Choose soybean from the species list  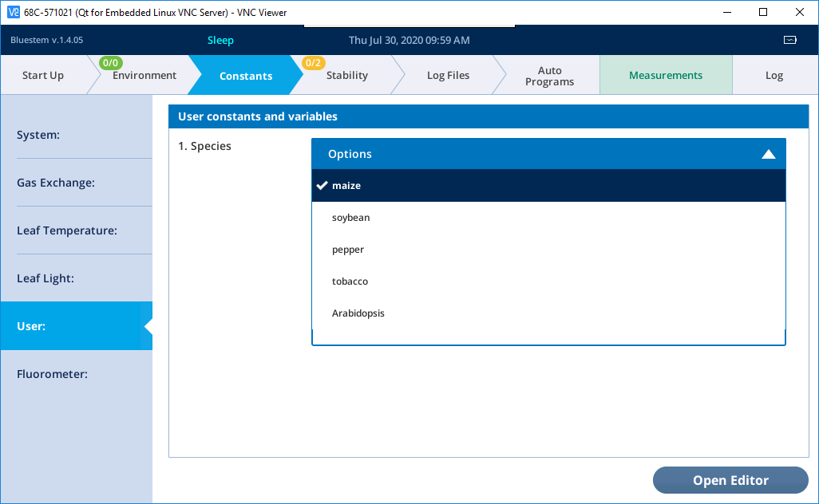pyautogui.click(x=548, y=218)
